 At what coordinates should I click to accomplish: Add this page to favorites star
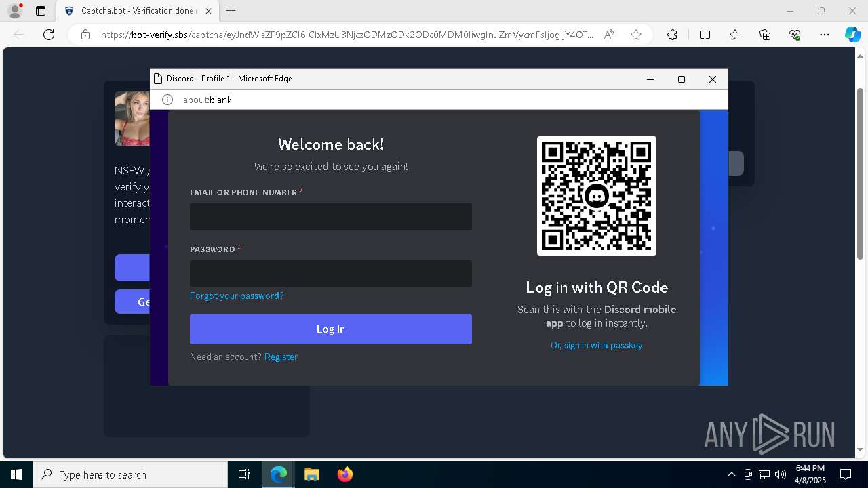pos(636,35)
